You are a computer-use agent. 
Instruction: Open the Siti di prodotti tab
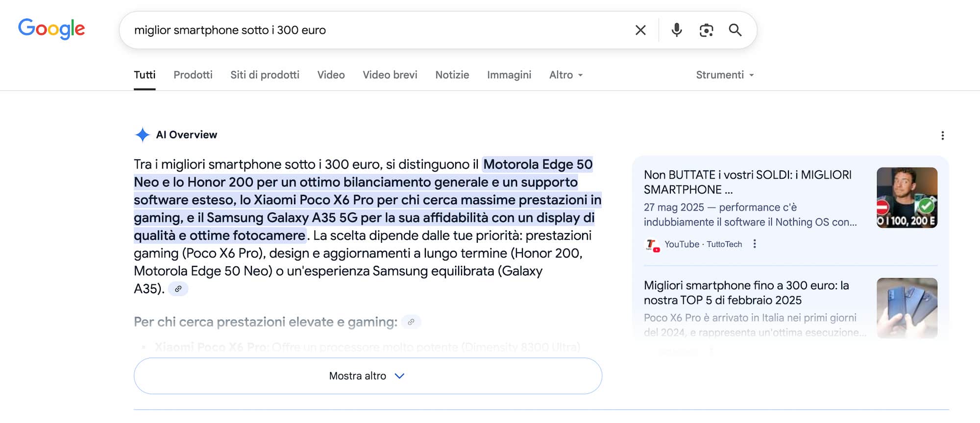point(265,75)
